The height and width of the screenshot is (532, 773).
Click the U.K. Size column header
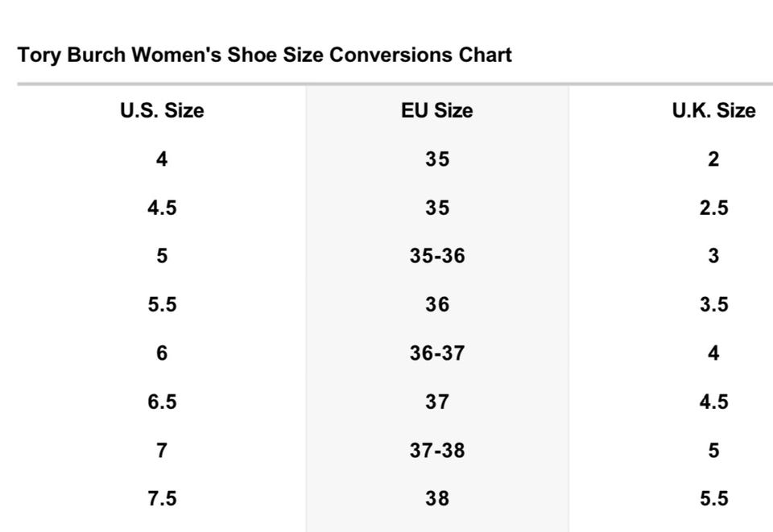coord(713,110)
